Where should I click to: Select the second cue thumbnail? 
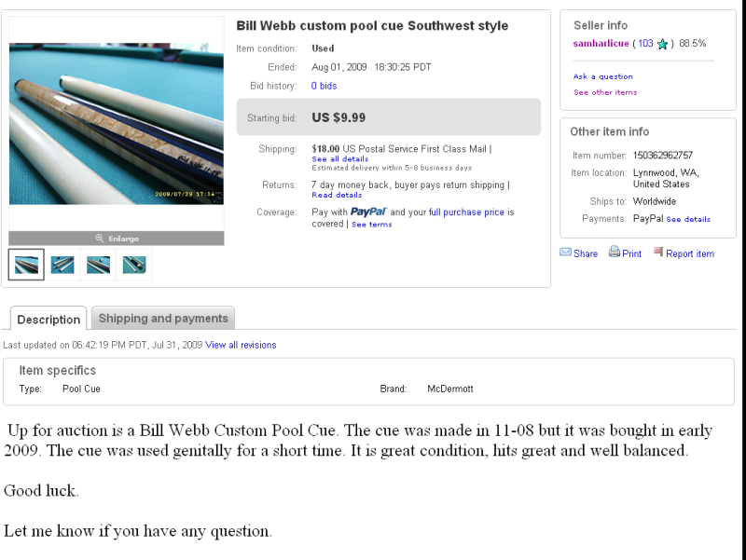pos(62,265)
